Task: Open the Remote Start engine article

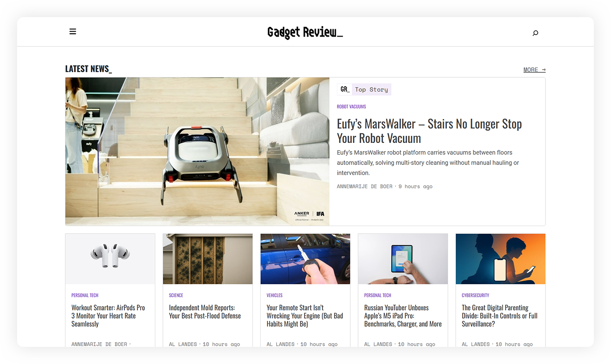Action: coord(305,316)
